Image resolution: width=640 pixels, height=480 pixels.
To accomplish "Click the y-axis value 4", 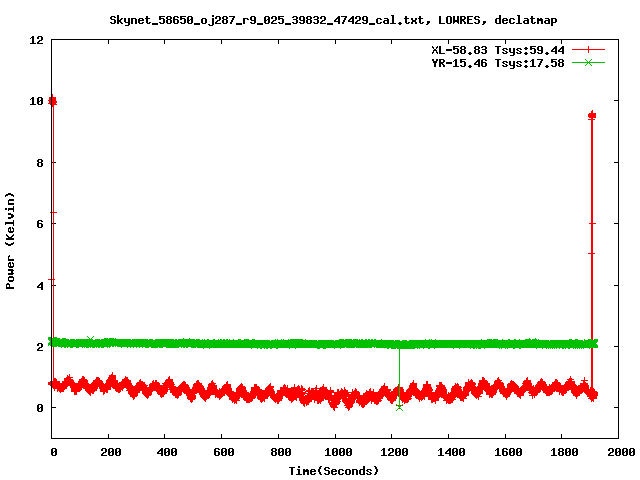I will (x=40, y=286).
